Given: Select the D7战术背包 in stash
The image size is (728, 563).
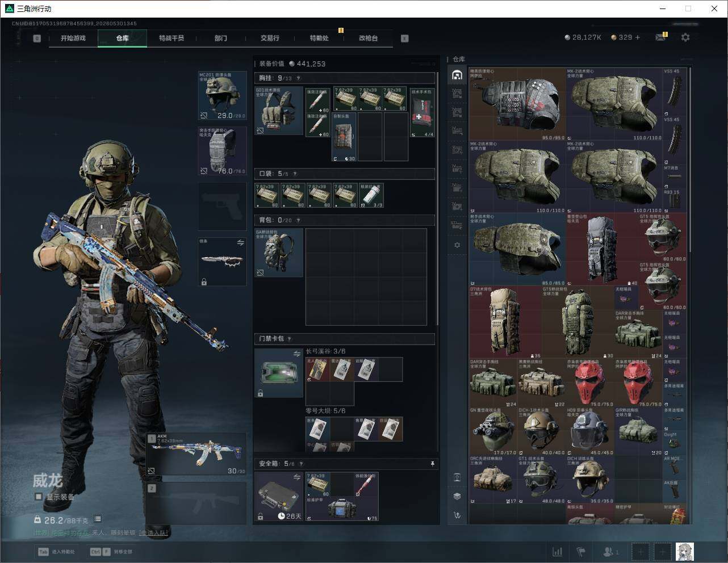Looking at the screenshot, I should (505, 322).
